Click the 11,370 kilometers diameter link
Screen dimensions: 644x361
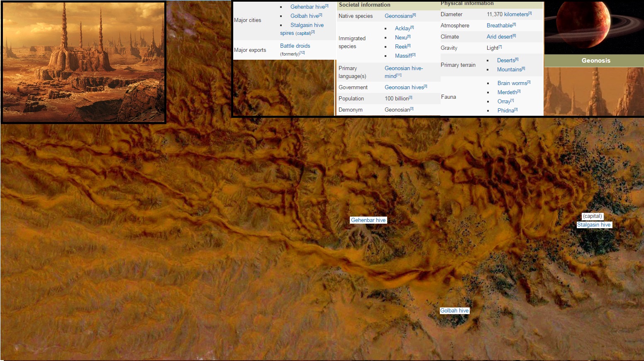coord(507,15)
